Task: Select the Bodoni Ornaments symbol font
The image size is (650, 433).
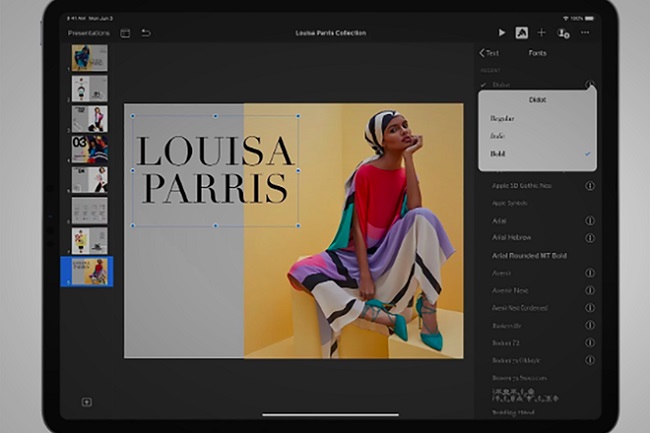Action: pyautogui.click(x=525, y=395)
